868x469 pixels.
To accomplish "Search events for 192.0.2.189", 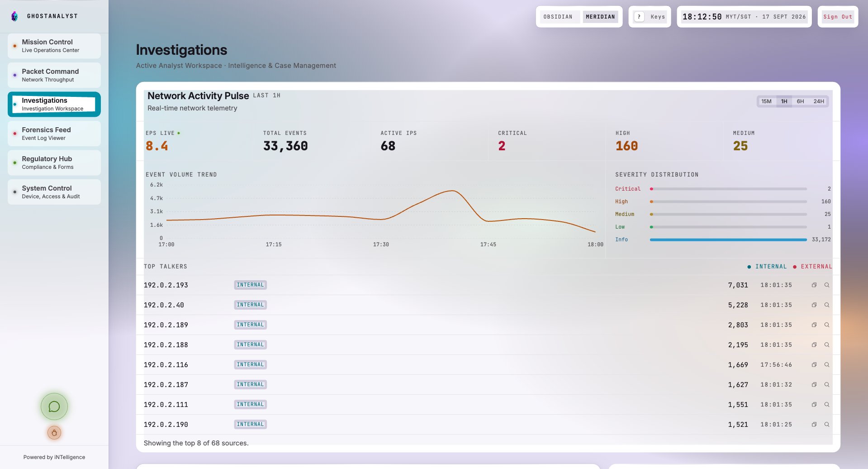I will 826,325.
